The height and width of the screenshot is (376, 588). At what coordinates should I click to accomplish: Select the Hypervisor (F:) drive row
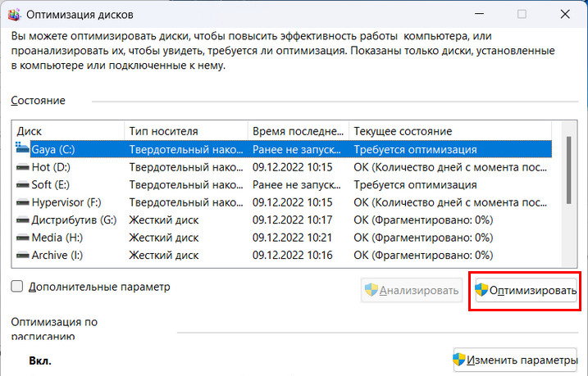click(x=284, y=202)
